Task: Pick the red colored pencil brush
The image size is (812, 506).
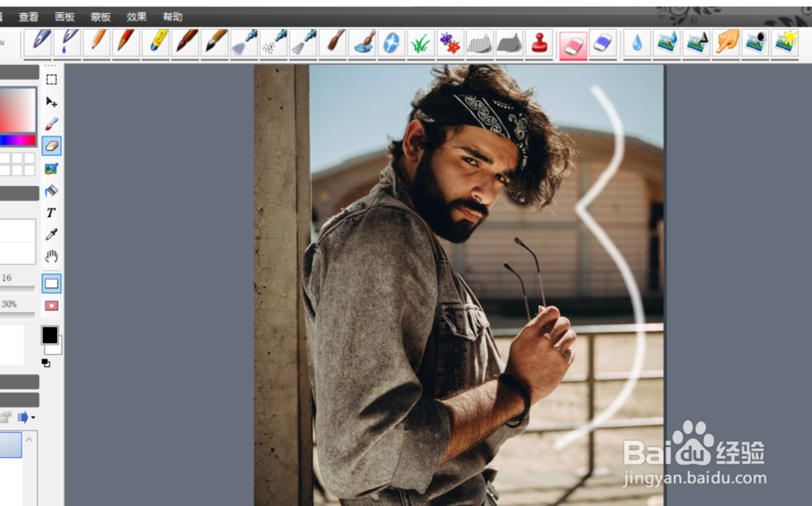Action: (x=126, y=44)
